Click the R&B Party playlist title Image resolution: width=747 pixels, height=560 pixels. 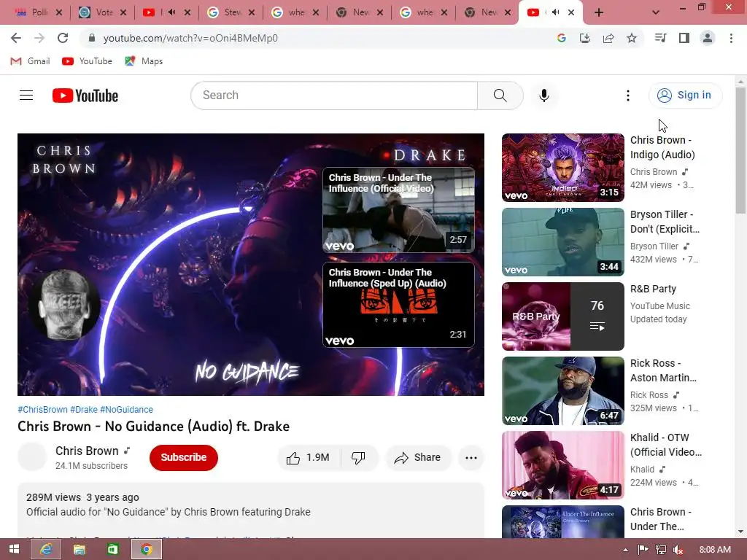click(653, 289)
